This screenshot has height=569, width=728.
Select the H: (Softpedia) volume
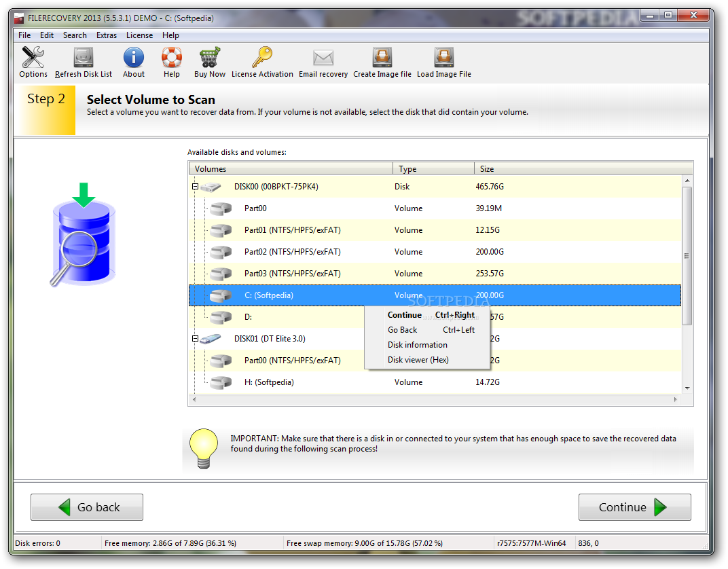tap(435, 382)
